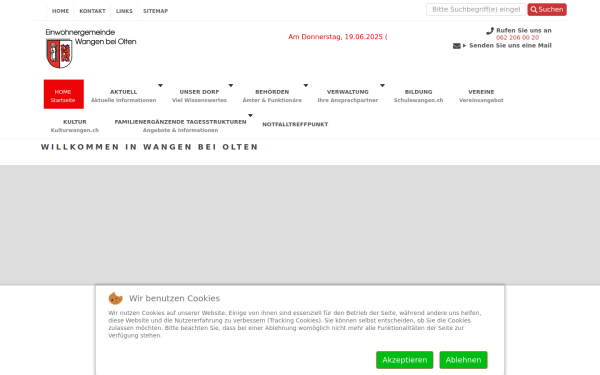600x375 pixels.
Task: Expand the Familienergänzende Tagesstrukturen dropdown arrow
Action: (250, 115)
